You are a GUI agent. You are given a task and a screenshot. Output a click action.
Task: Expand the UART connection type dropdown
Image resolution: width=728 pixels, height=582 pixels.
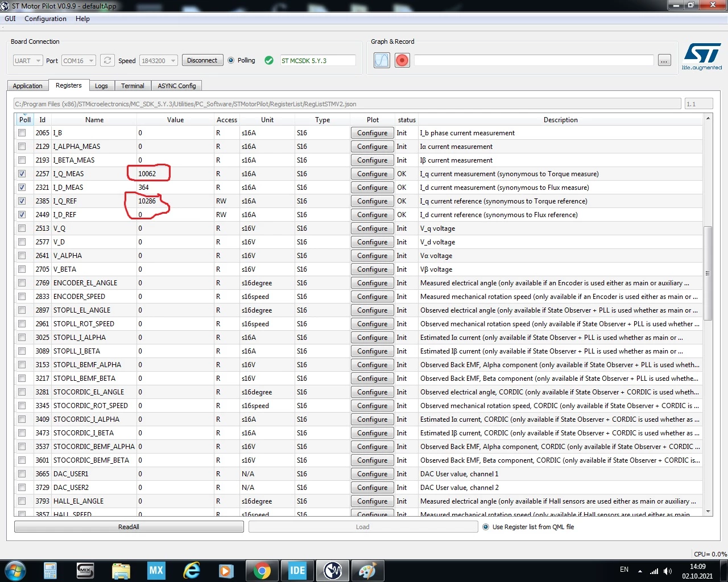28,61
